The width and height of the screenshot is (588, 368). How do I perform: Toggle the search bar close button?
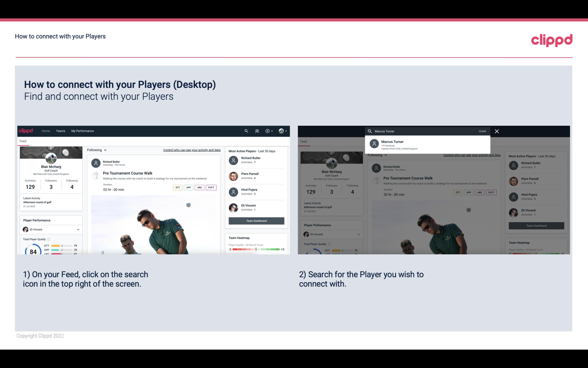tap(497, 131)
